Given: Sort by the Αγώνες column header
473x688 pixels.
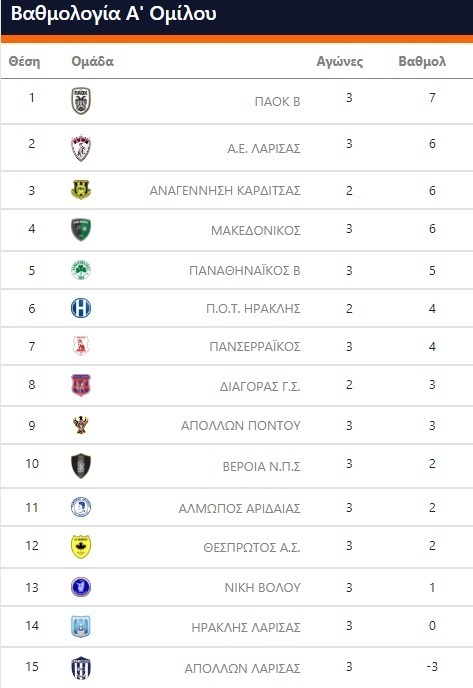Looking at the screenshot, I should pos(340,61).
